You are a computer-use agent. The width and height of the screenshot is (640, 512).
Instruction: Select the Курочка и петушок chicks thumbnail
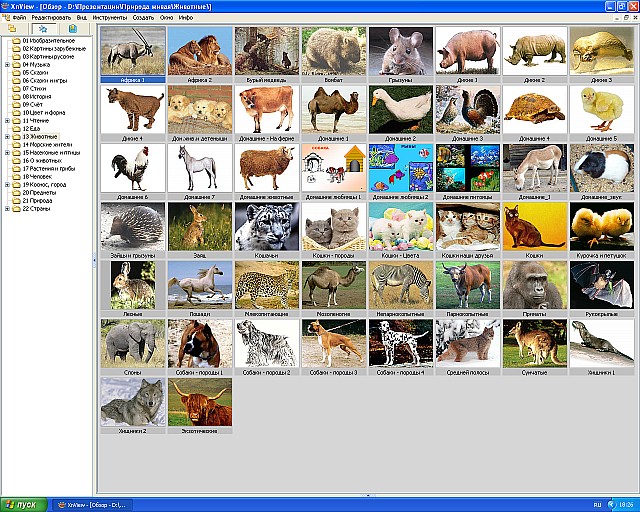pos(602,227)
